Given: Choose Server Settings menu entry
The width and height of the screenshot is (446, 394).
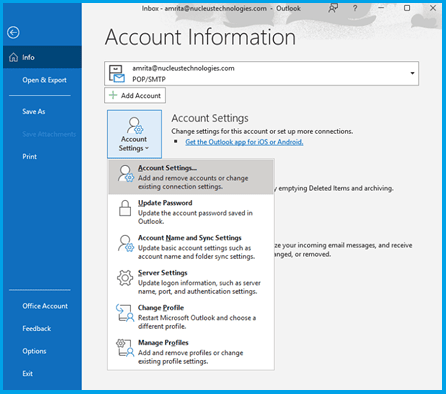Looking at the screenshot, I should [x=191, y=282].
